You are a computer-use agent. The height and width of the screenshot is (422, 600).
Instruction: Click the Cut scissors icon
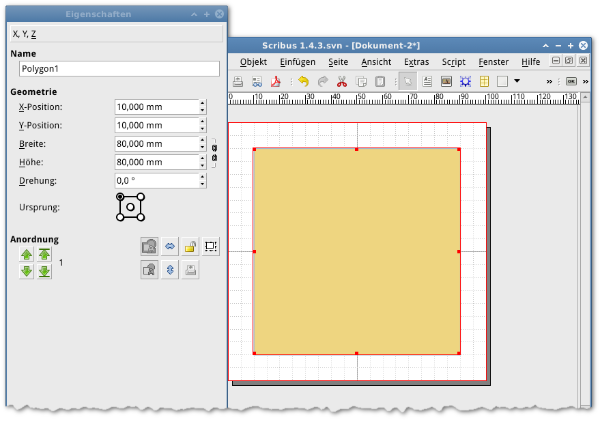point(343,81)
